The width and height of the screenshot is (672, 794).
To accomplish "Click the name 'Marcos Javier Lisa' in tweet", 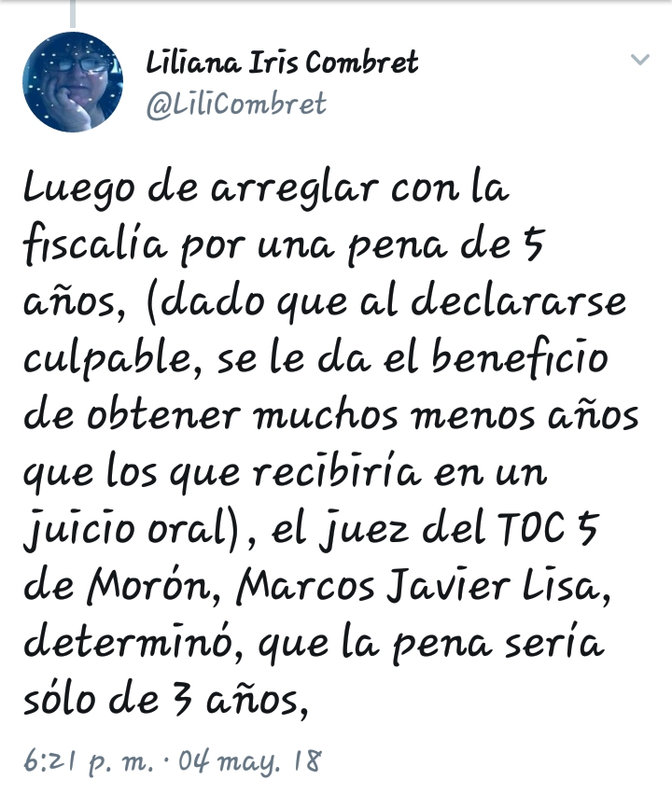I will (423, 586).
